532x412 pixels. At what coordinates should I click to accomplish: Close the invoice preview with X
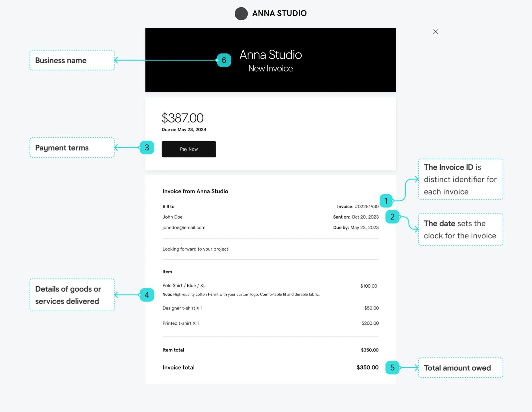pos(435,32)
